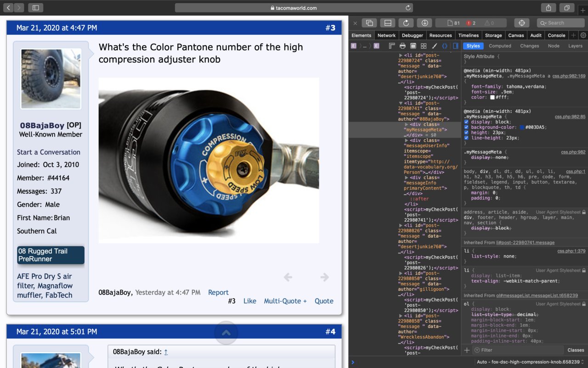Toggle shadow DOM braces icon
Screen dimensions: 588x368
click(x=445, y=46)
